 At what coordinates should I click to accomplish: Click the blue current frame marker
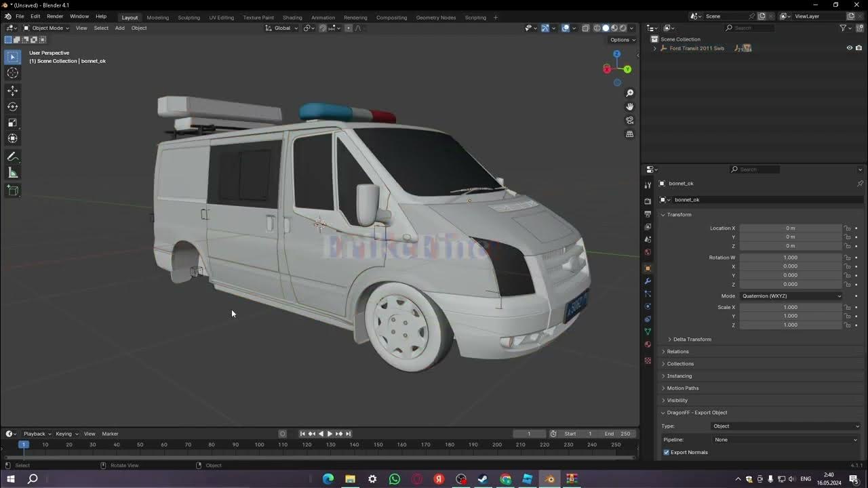pos(23,445)
